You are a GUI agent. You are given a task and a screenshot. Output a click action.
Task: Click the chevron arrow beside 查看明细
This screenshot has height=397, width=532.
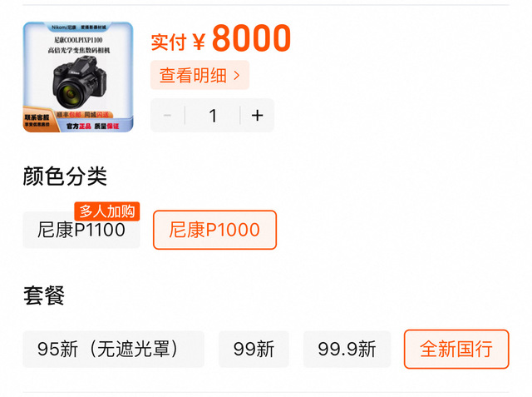237,76
